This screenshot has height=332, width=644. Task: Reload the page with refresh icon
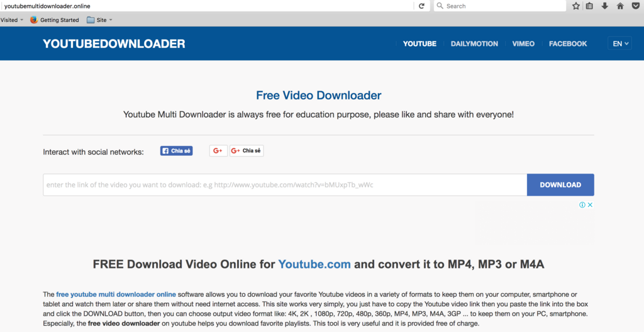421,6
